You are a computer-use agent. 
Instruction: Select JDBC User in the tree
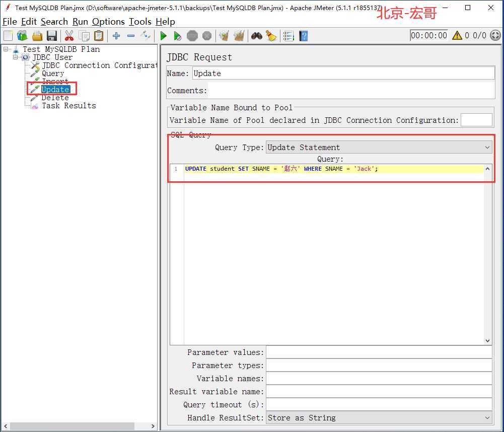tap(52, 57)
